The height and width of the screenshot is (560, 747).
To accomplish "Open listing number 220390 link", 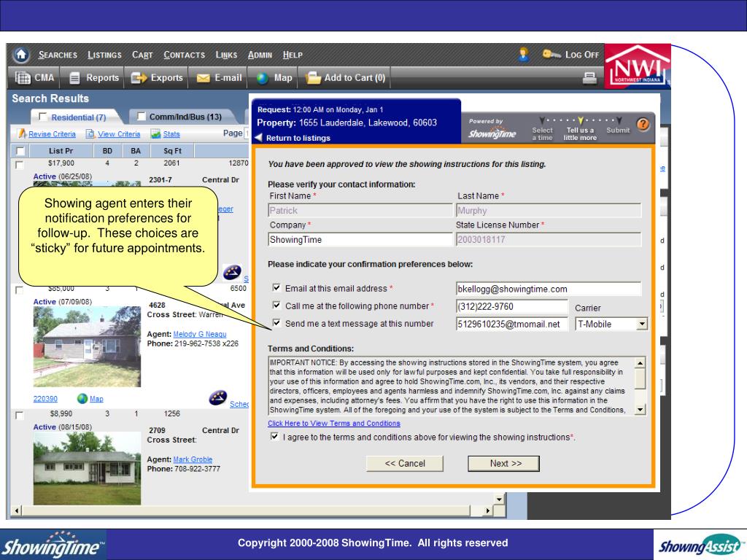I will (45, 399).
